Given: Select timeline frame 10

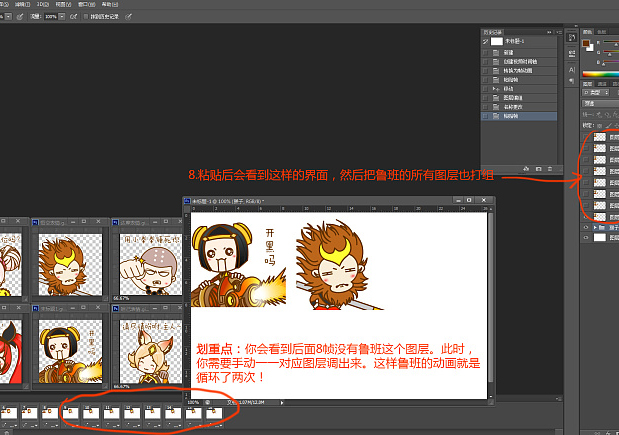Looking at the screenshot, I should click(x=91, y=412).
